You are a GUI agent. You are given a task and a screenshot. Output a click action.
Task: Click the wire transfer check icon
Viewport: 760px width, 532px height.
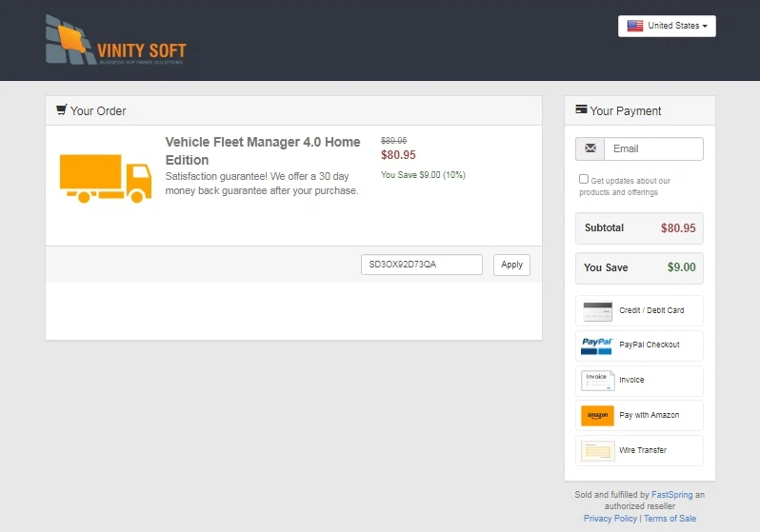598,451
